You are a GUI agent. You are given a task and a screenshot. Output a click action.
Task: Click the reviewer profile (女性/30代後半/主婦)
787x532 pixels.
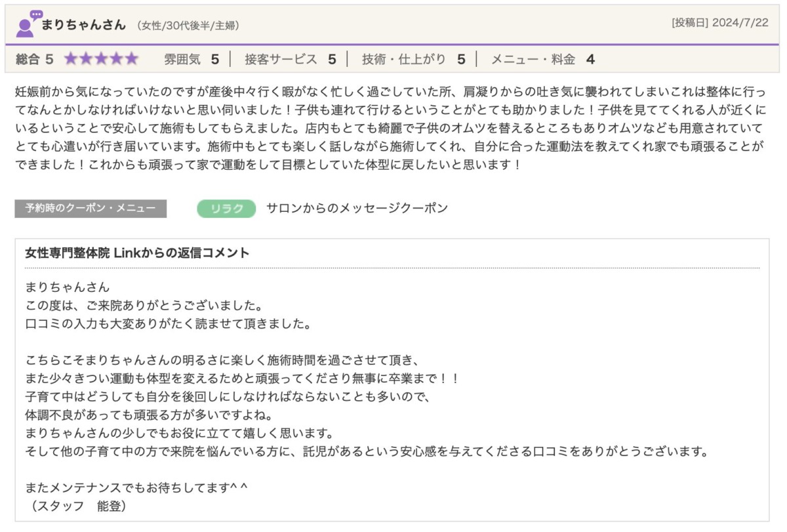point(188,26)
